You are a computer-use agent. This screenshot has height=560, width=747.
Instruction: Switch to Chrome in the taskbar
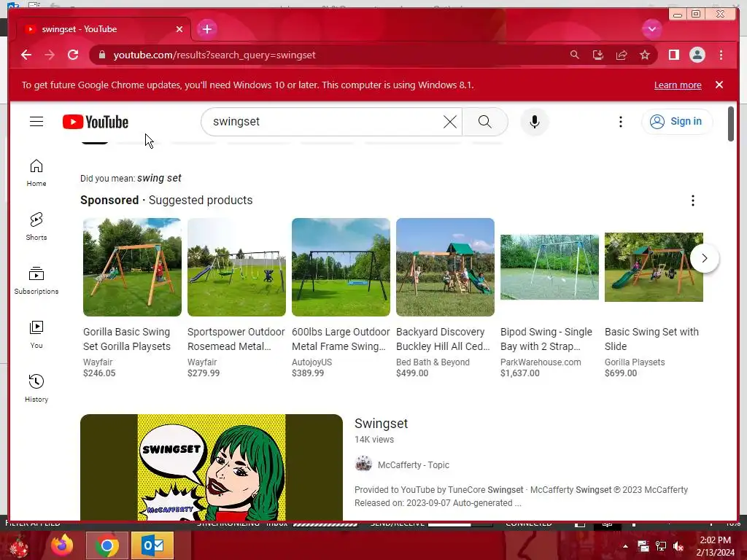107,545
